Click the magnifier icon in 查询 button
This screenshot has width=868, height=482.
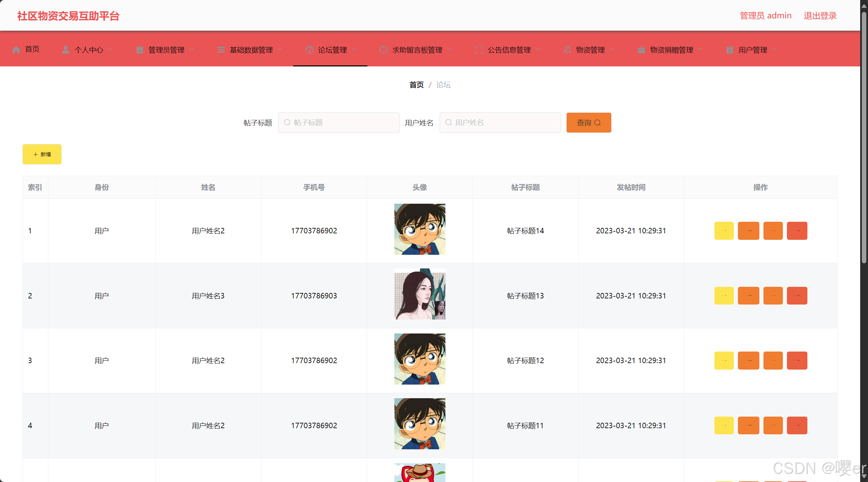point(598,123)
